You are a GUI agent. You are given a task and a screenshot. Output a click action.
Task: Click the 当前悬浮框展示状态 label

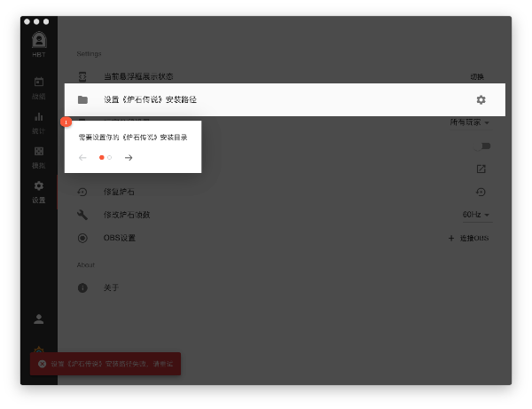(138, 76)
